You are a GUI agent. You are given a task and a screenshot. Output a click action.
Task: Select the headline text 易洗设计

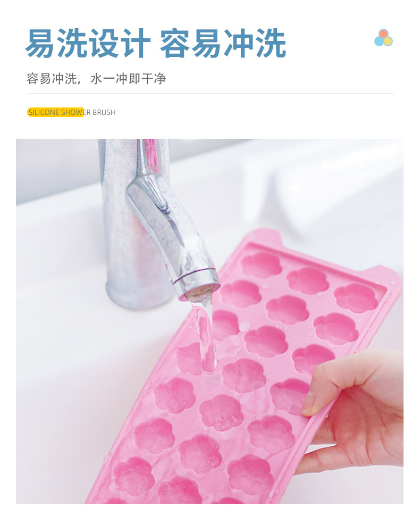coord(88,44)
